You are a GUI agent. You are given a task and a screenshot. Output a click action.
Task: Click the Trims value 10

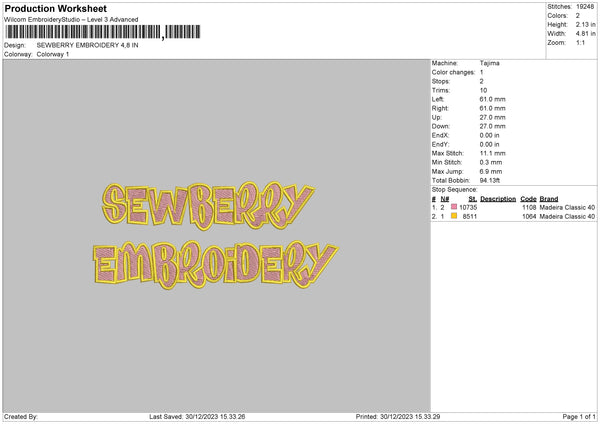[483, 90]
